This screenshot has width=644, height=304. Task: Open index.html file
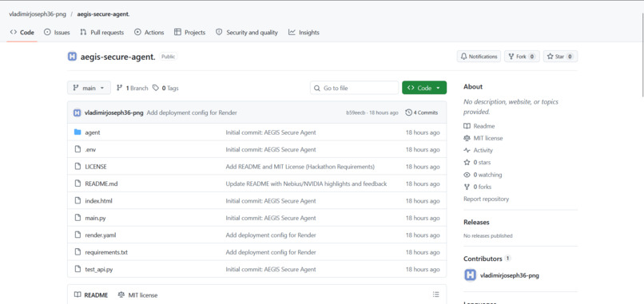click(98, 201)
